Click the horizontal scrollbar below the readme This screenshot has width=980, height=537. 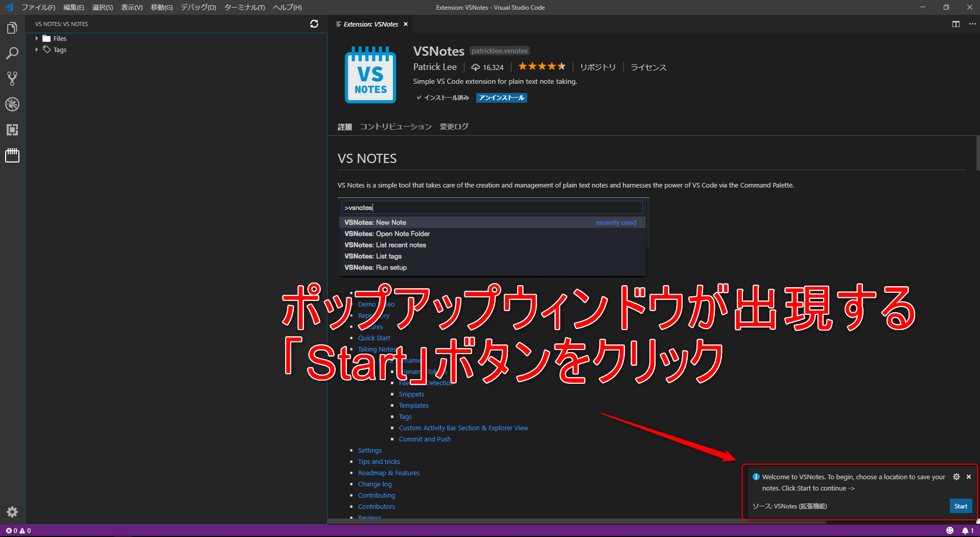coord(576,522)
